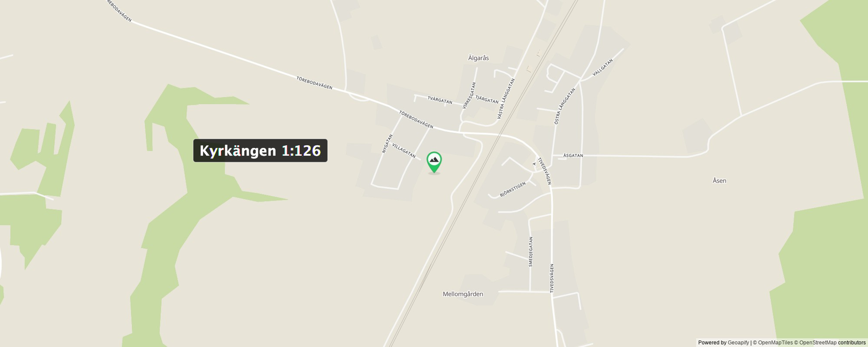The image size is (868, 347).
Task: Click the Björkstigen street label
Action: (513, 189)
